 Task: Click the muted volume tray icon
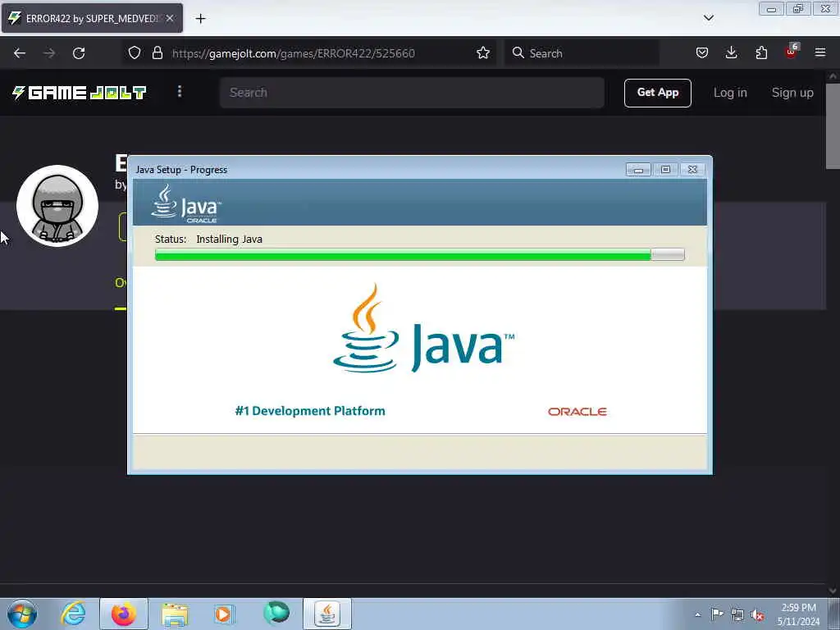pos(757,615)
